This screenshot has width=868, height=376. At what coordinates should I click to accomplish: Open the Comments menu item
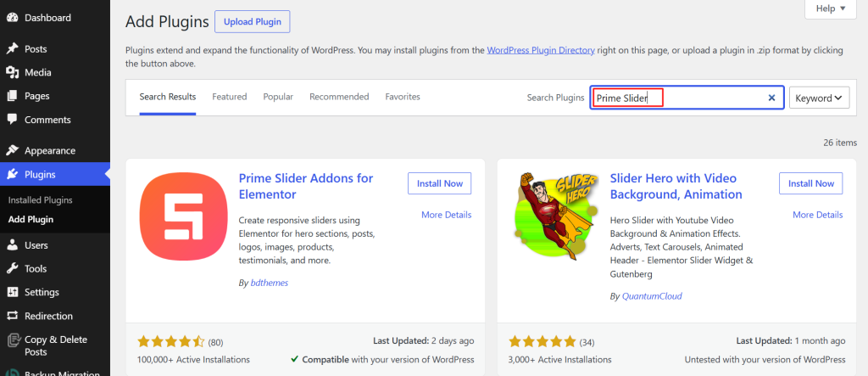tap(55, 120)
